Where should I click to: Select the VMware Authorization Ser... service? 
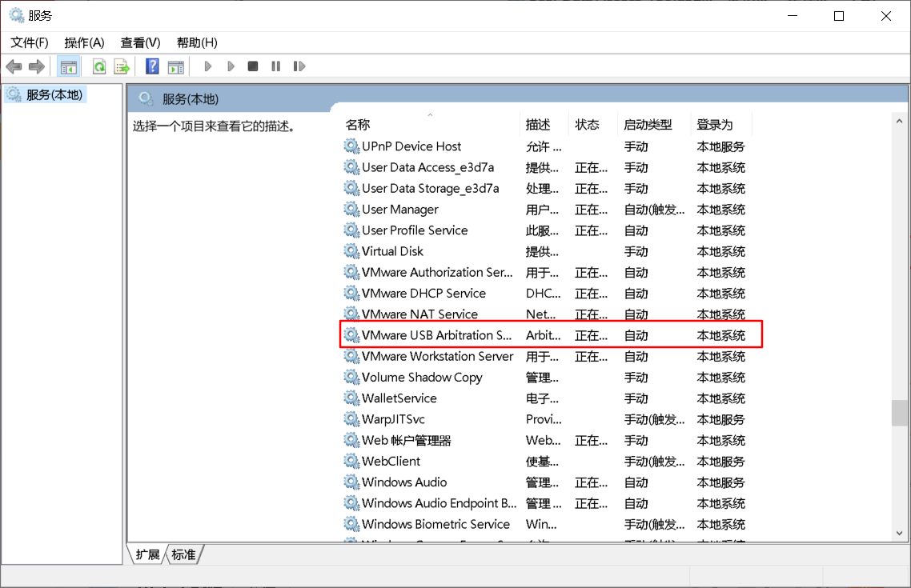[437, 272]
